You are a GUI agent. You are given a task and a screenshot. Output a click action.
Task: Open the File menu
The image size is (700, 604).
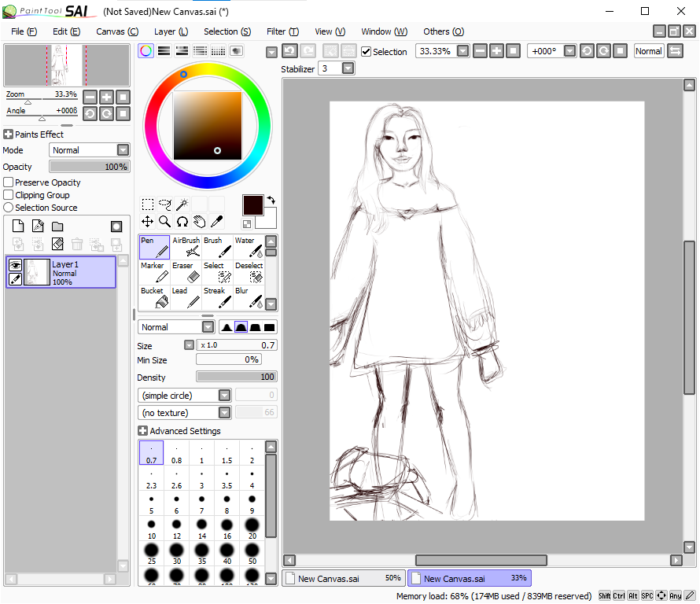24,31
